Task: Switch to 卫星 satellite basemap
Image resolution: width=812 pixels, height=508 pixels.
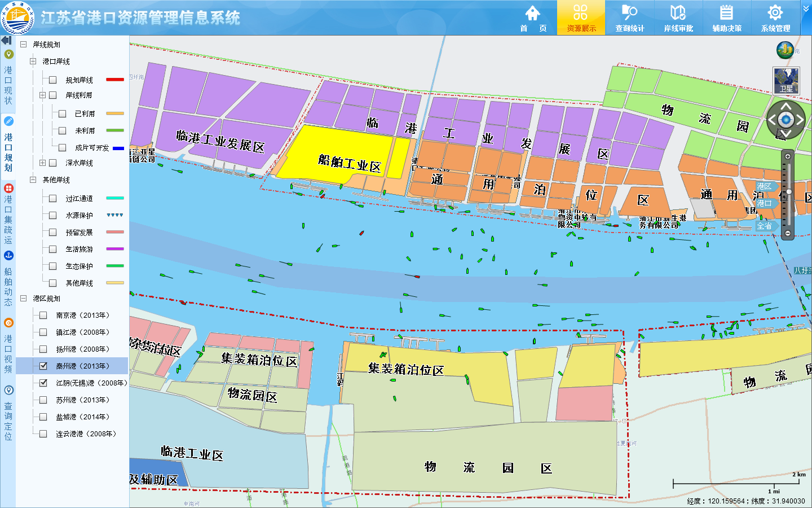Action: point(786,80)
